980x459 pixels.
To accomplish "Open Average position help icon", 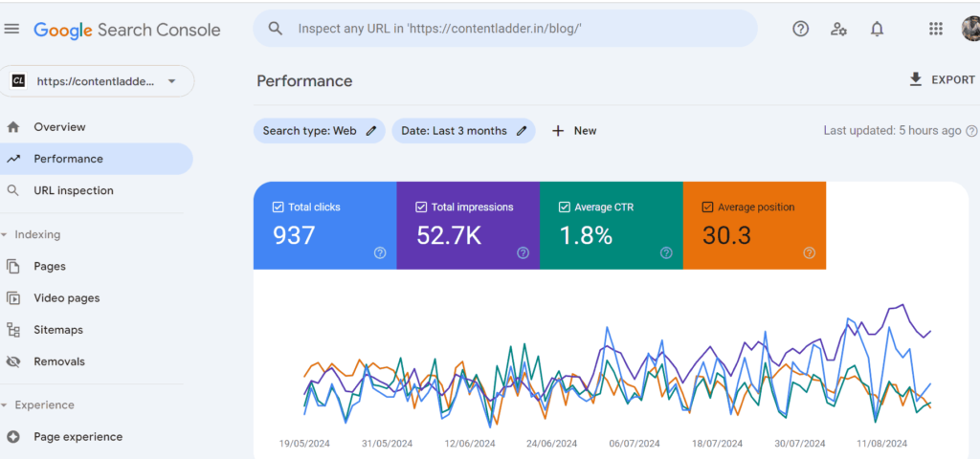I will 810,252.
